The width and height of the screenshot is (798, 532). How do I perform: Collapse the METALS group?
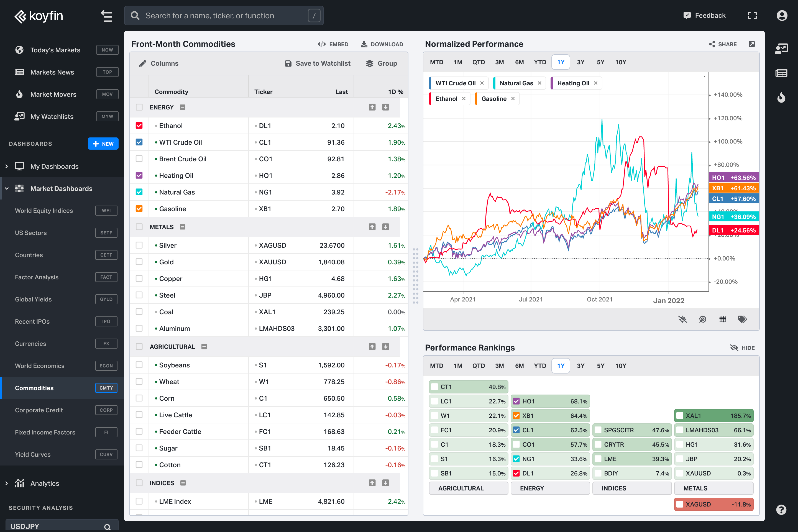click(183, 227)
